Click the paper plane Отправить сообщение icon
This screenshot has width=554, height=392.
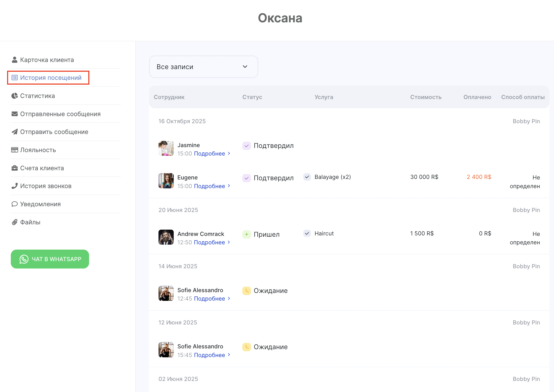click(14, 132)
